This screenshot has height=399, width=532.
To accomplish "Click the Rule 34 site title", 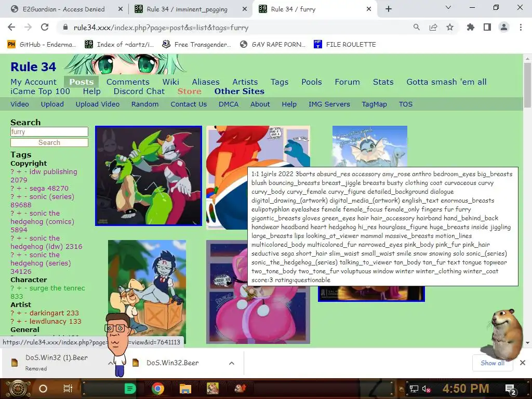I will [33, 67].
